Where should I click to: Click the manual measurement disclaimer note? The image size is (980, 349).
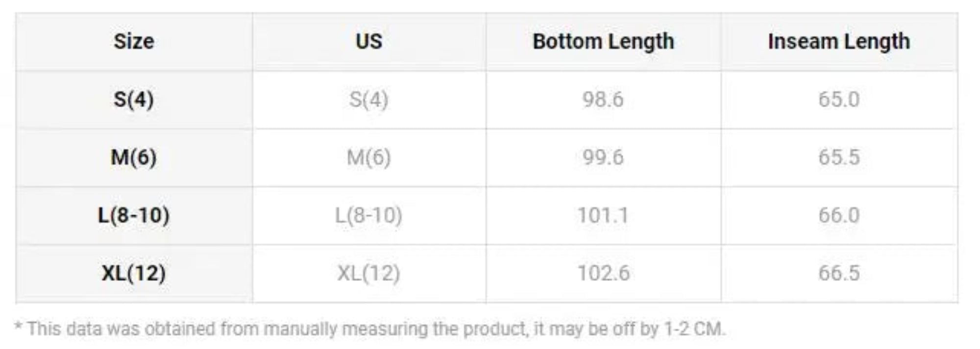370,329
